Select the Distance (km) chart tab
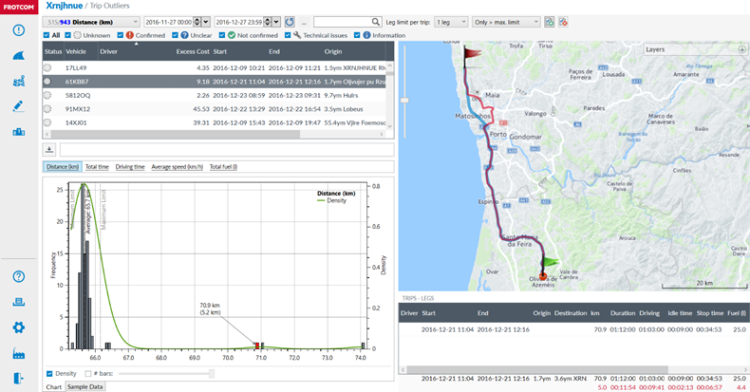750x392 pixels. tap(63, 166)
